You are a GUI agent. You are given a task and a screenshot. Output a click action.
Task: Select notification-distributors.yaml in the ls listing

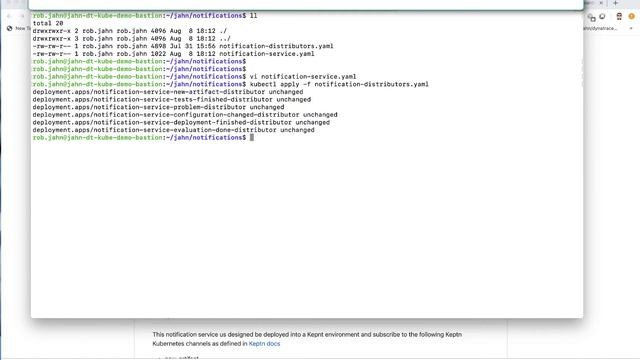pos(276,46)
